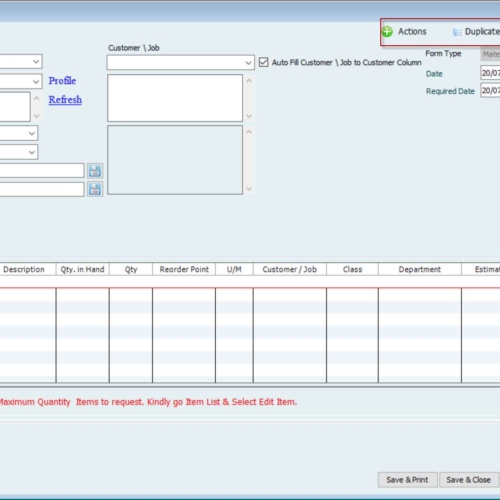Open the dropdown next to Profile link
This screenshot has width=500, height=500.
coord(36,81)
